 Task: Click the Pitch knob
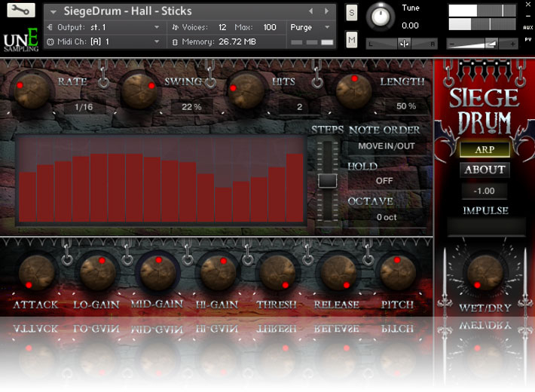point(397,273)
